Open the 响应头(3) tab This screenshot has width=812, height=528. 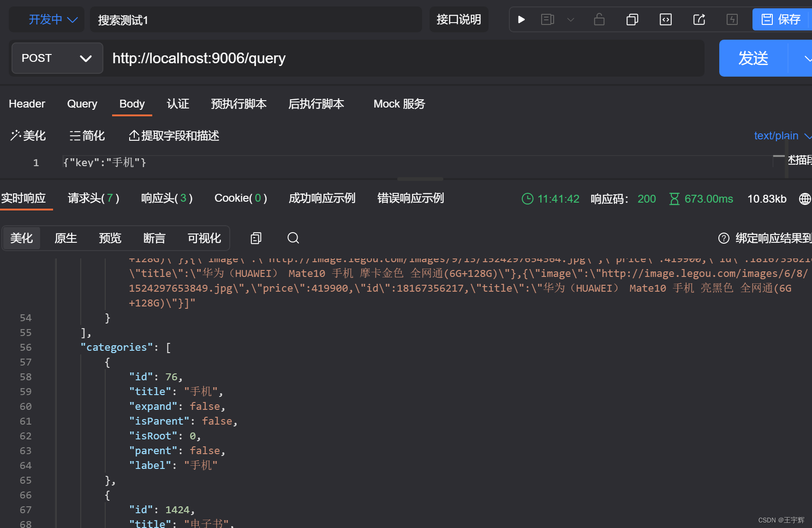(x=167, y=198)
